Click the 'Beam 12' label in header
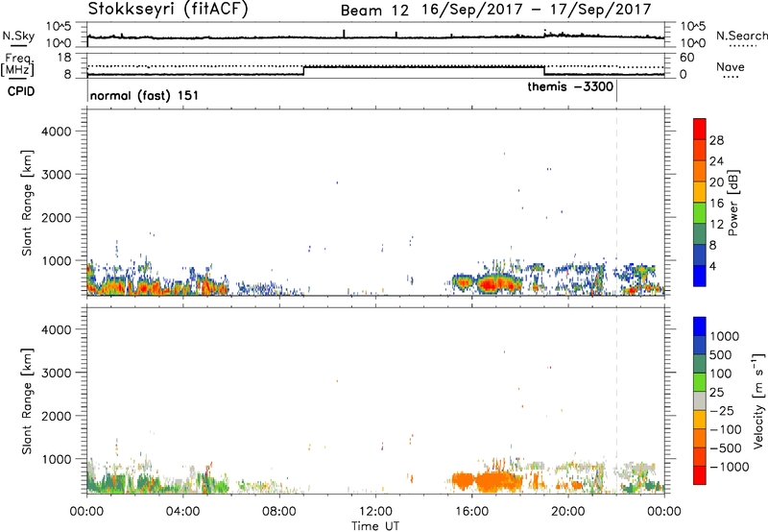The image size is (768, 532). (374, 11)
